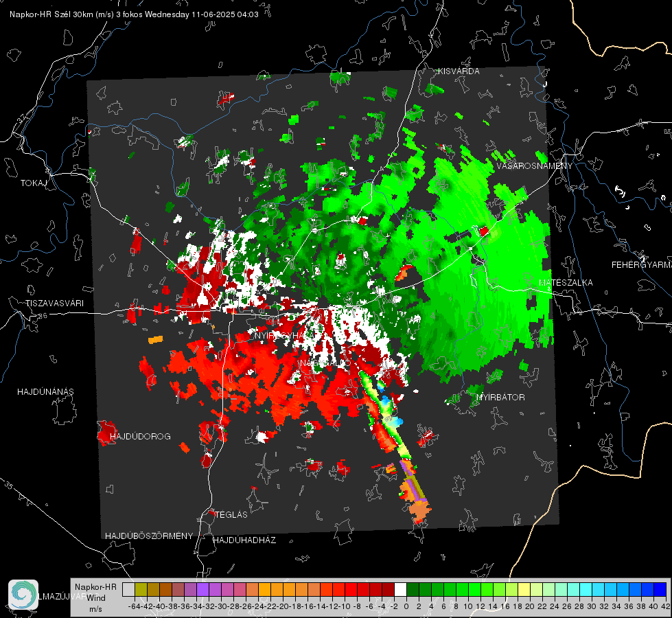Pick the deep blue swatch between 40 and 42
672x618 pixels.
[x=660, y=589]
